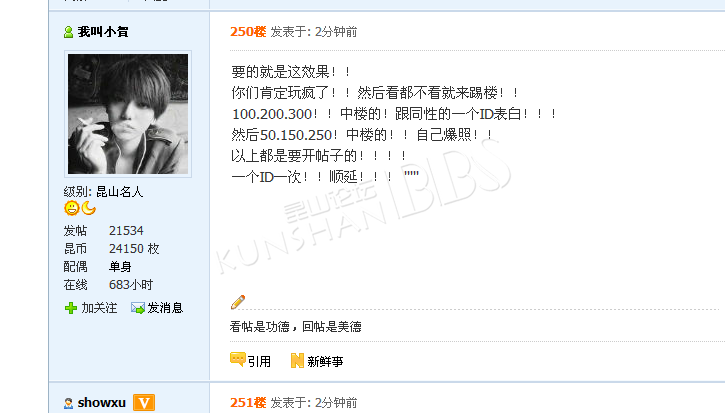Click the yellow N 新鲜事 icon
The width and height of the screenshot is (725, 413).
pyautogui.click(x=297, y=360)
